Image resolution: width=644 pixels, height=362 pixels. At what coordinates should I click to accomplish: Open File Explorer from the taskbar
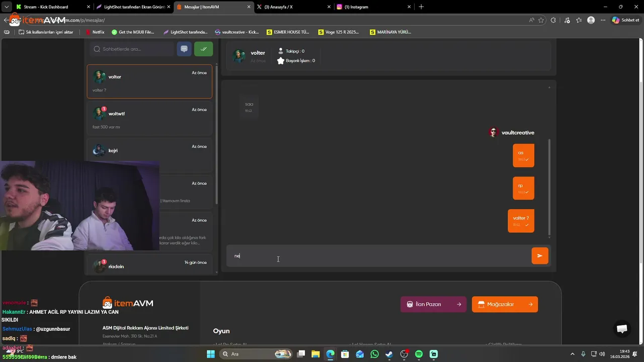point(315,354)
